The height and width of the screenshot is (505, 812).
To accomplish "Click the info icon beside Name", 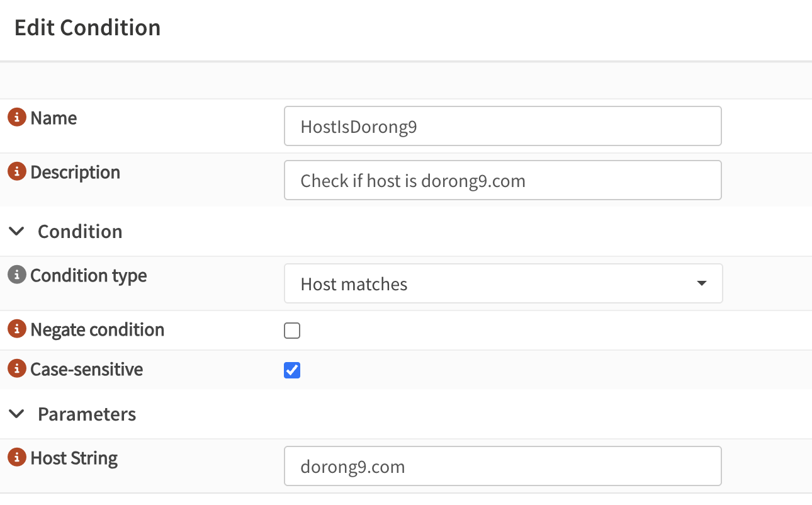I will 17,117.
